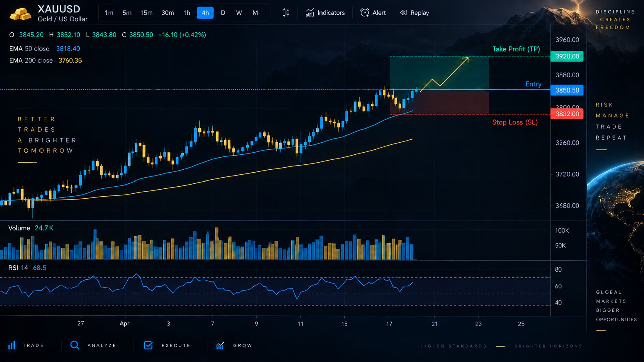
Task: Click the Volume 24.7 K legend
Action: [x=31, y=228]
